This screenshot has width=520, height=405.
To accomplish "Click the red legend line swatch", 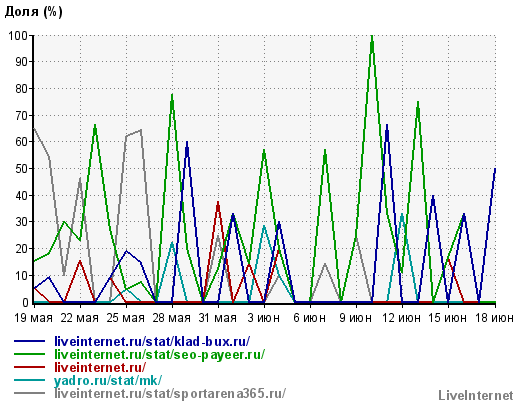I will (x=29, y=367).
